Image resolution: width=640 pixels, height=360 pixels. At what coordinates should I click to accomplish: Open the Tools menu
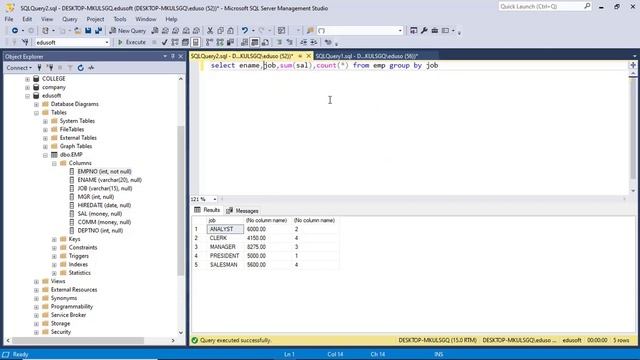pos(120,19)
